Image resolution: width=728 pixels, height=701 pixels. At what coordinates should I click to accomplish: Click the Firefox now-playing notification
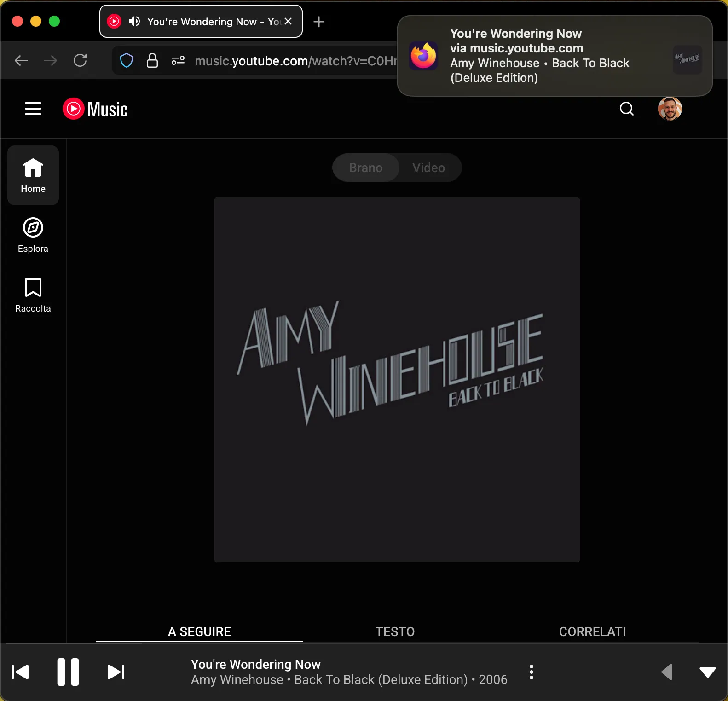click(x=555, y=56)
